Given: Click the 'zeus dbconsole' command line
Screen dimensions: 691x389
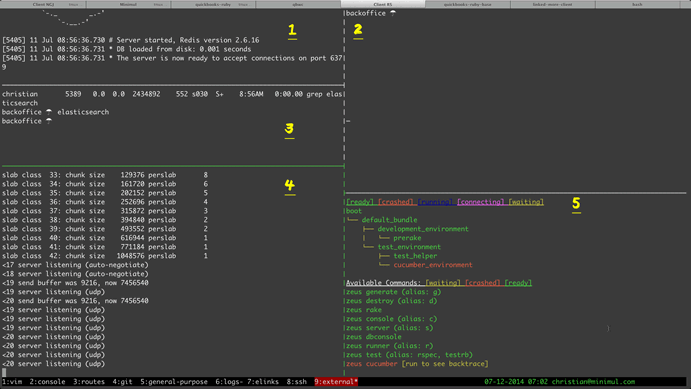Looking at the screenshot, I should pos(374,337).
